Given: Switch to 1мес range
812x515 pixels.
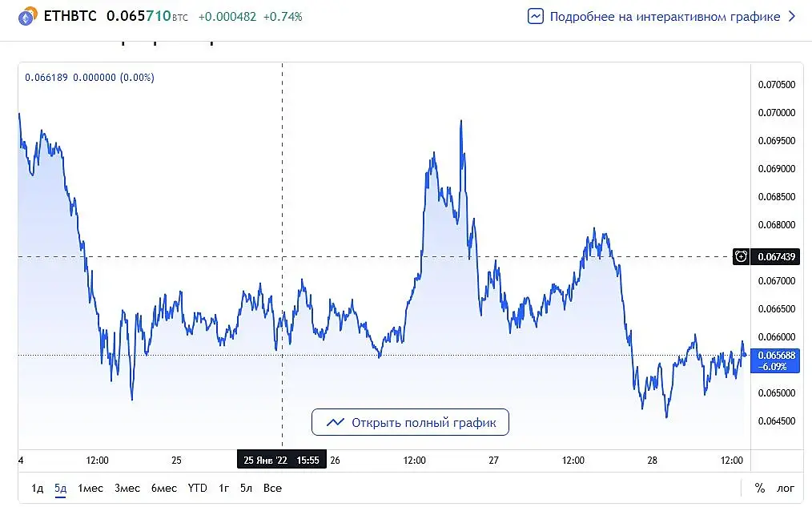Looking at the screenshot, I should pos(90,488).
